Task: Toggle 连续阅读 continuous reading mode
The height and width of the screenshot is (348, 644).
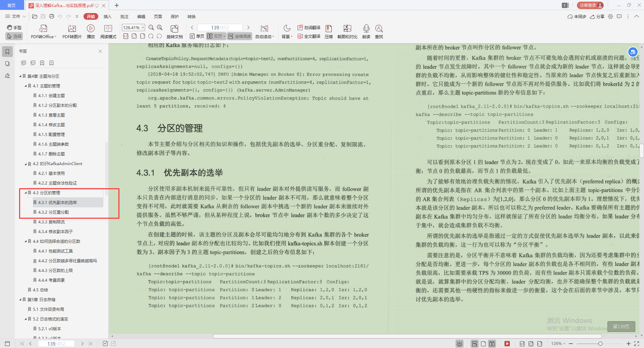Action: tap(239, 36)
